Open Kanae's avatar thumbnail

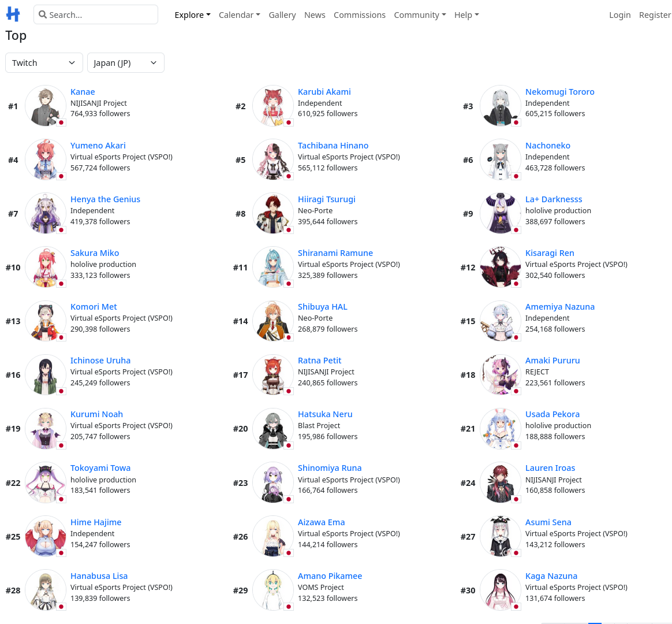(46, 106)
